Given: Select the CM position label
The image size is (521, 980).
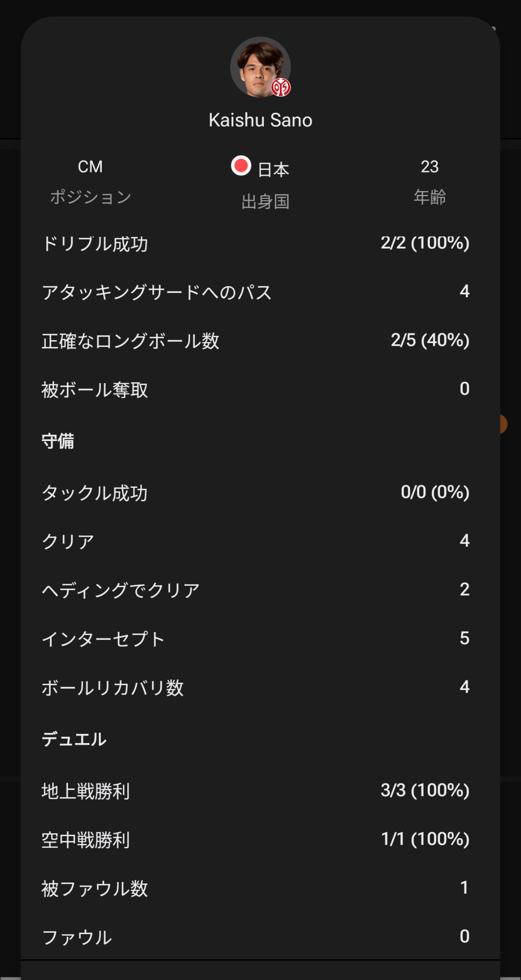Looking at the screenshot, I should tap(90, 167).
